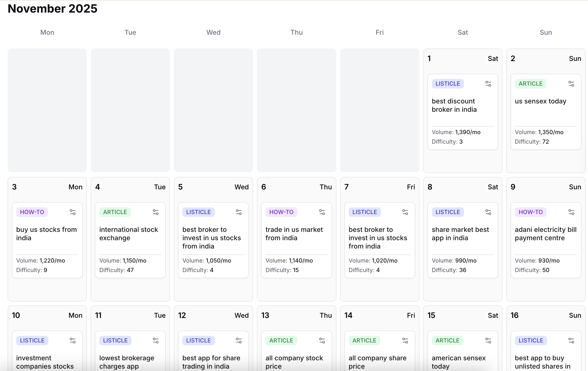Open options icon on 'american sensex today' card
The width and height of the screenshot is (588, 371).
tap(488, 341)
